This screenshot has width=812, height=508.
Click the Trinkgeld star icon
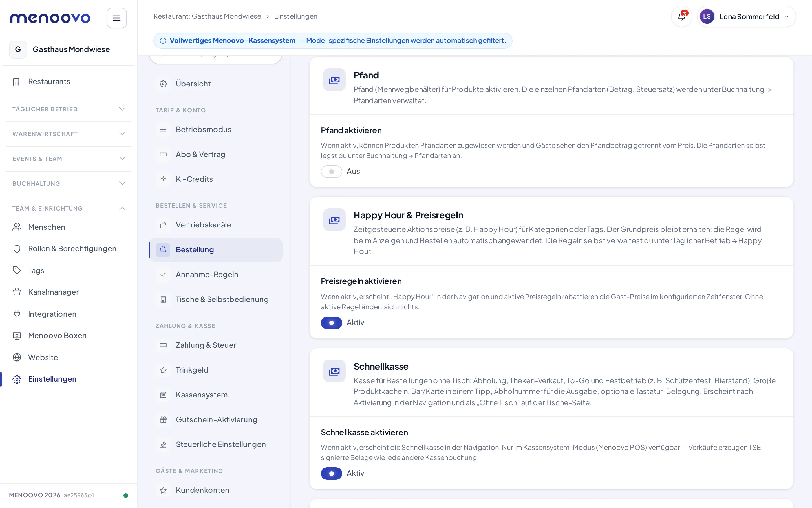click(163, 370)
